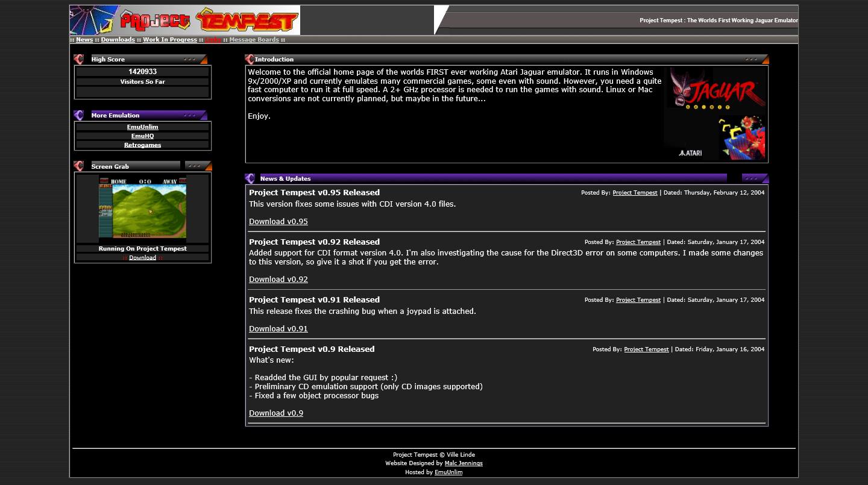
Task: Visit the Retrogames link
Action: point(142,145)
